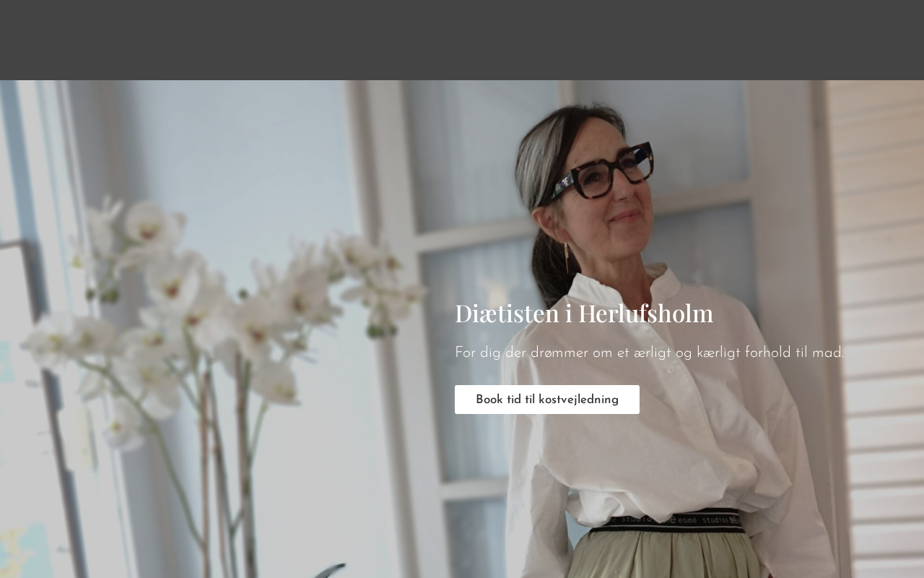924x578 pixels.
Task: Click the woman's gold drop earring
Action: [x=567, y=256]
